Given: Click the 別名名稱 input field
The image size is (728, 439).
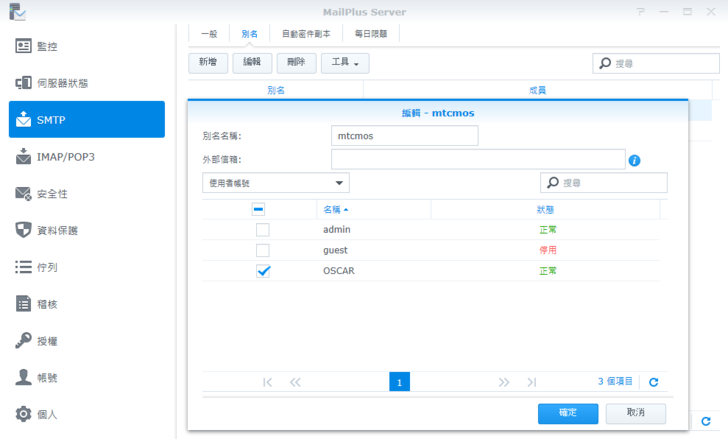Looking at the screenshot, I should [x=404, y=135].
